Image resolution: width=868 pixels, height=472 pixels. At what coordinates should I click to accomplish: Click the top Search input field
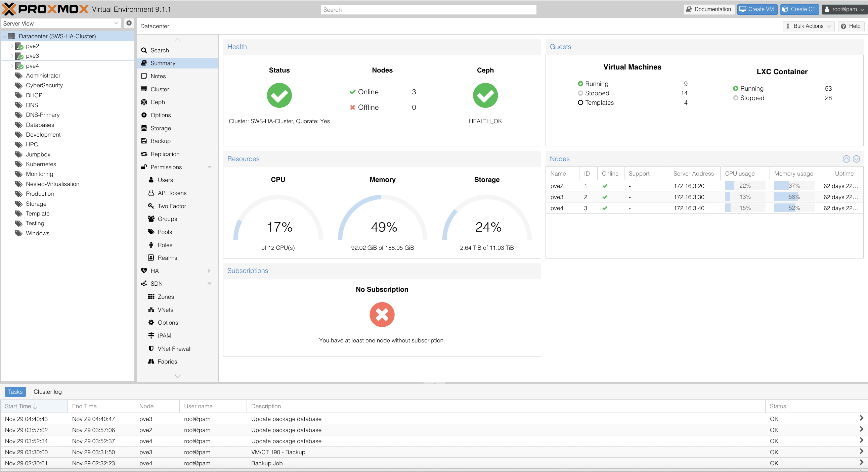[428, 10]
